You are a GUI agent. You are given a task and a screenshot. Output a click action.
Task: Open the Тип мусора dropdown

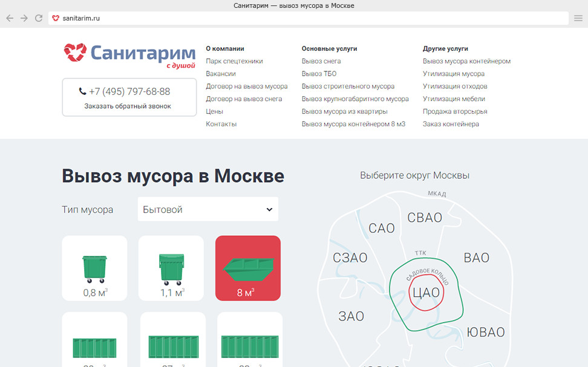coord(208,209)
